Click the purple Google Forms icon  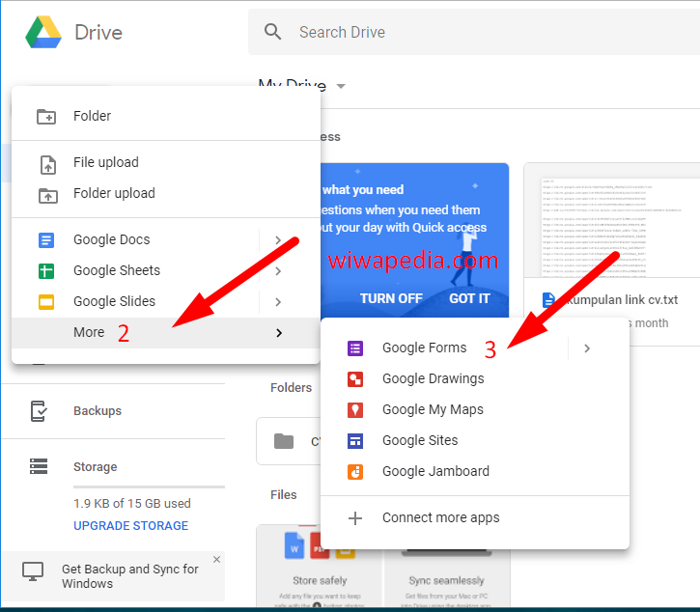point(355,348)
